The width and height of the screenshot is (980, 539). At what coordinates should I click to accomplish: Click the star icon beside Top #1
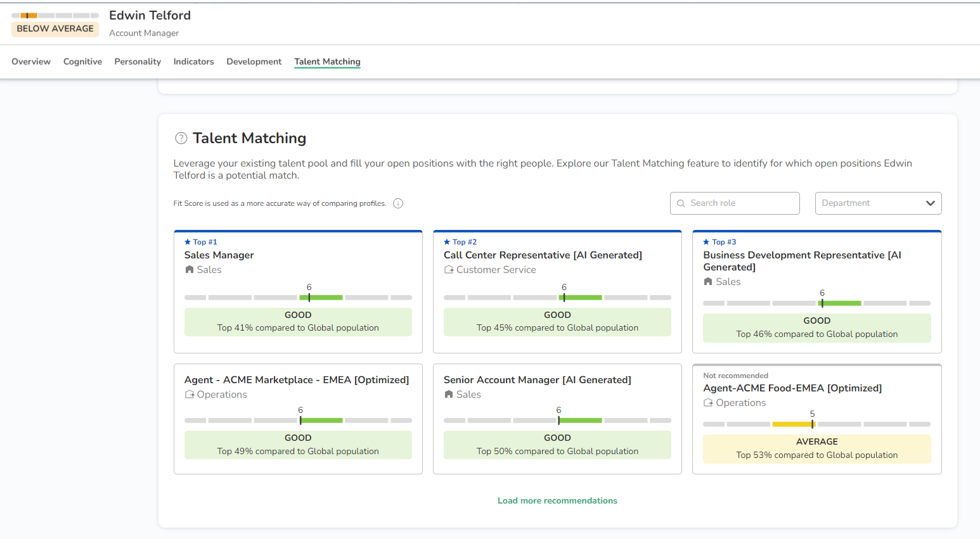coord(188,242)
